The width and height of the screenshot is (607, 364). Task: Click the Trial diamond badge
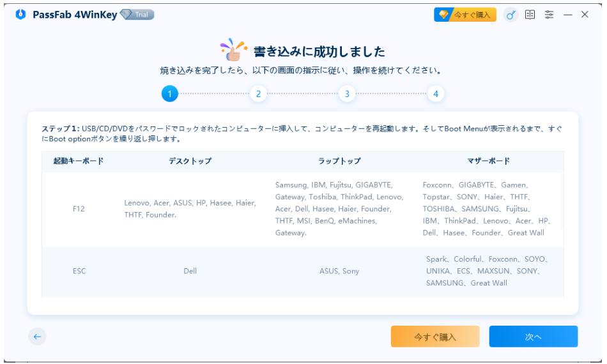tap(137, 15)
